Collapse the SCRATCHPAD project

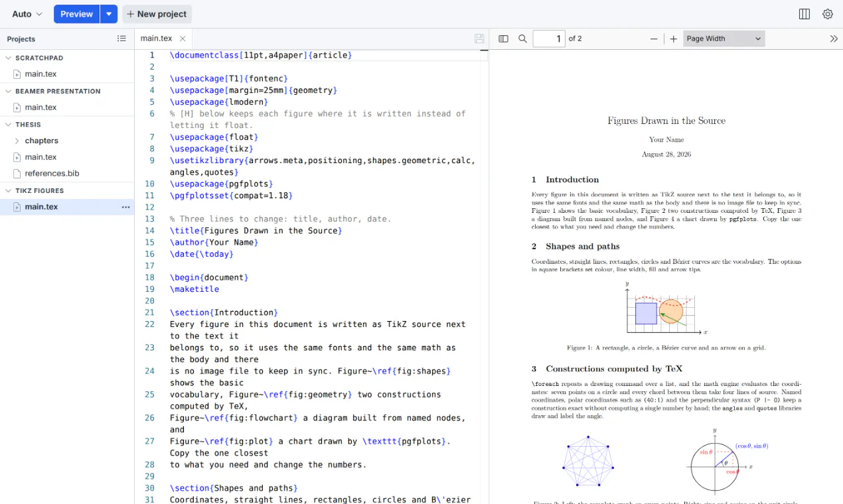point(9,58)
